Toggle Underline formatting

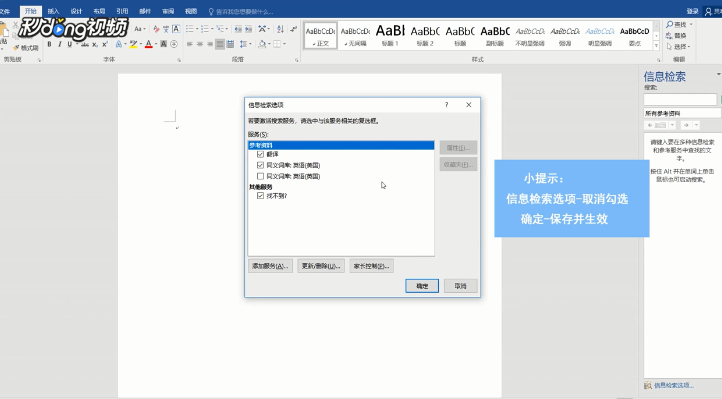70,44
